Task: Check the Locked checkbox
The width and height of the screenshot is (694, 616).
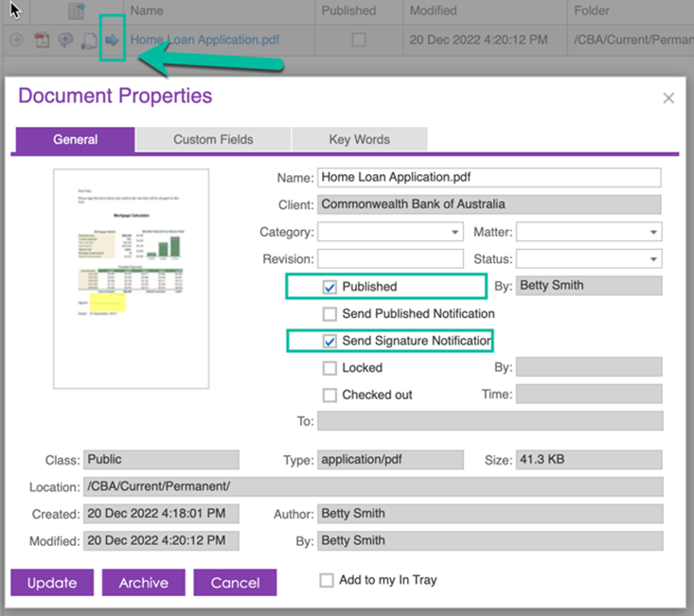Action: coord(329,367)
